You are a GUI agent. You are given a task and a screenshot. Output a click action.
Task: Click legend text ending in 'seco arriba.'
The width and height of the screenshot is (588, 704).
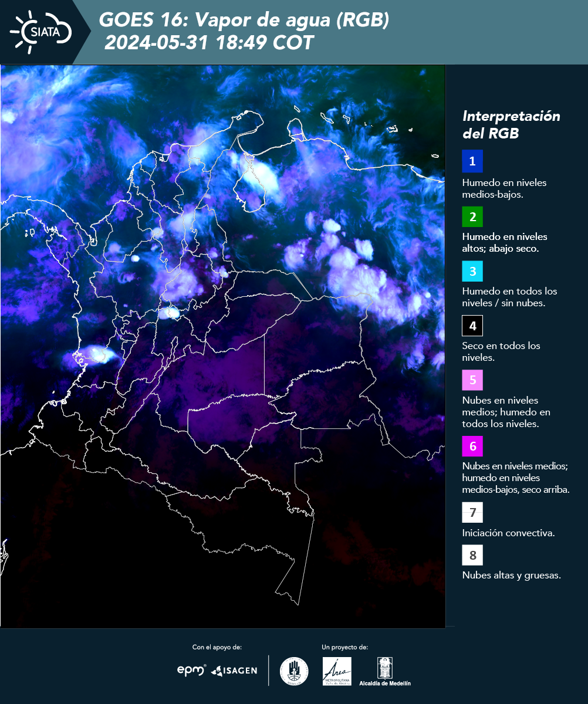(516, 478)
